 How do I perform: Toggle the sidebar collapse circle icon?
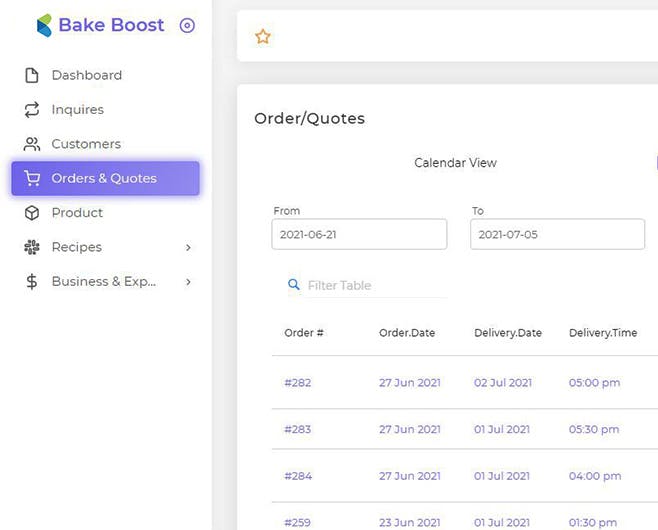187,26
